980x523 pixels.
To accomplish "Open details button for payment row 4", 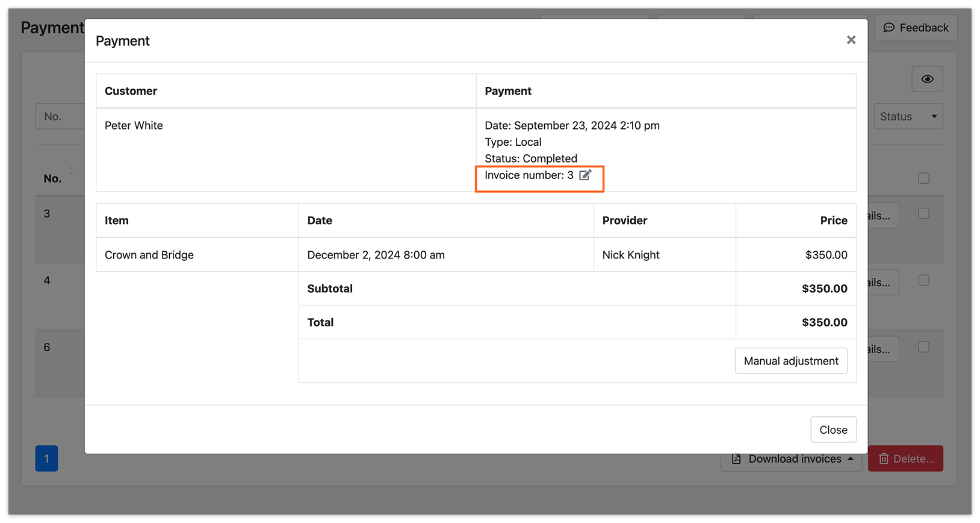I will tap(883, 283).
